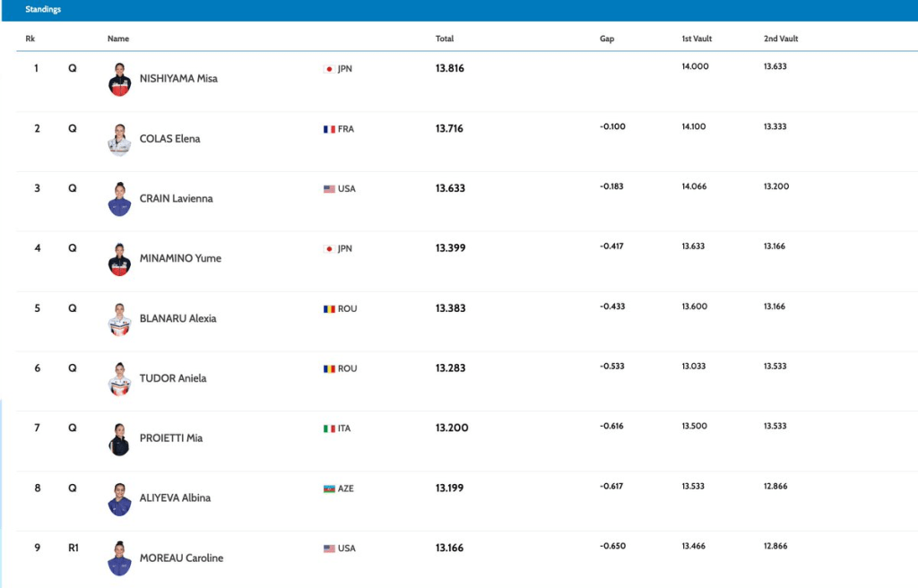Click ALIYEVA Albina's name
Image resolution: width=918 pixels, height=588 pixels.
click(175, 498)
